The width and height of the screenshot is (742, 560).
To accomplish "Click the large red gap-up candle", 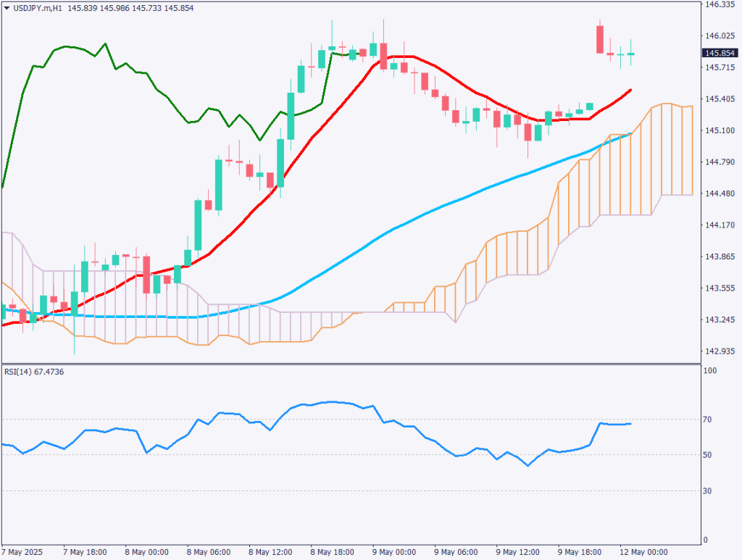I will coord(600,39).
